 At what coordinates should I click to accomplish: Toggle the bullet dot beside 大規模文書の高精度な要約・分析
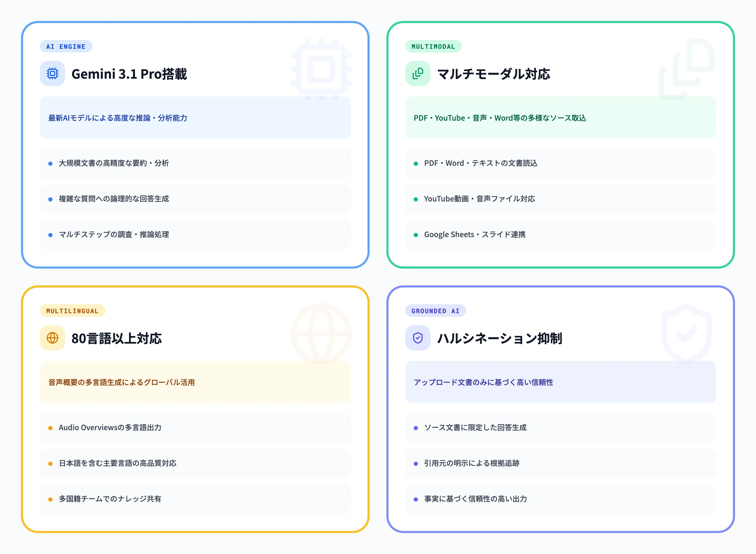coord(50,164)
